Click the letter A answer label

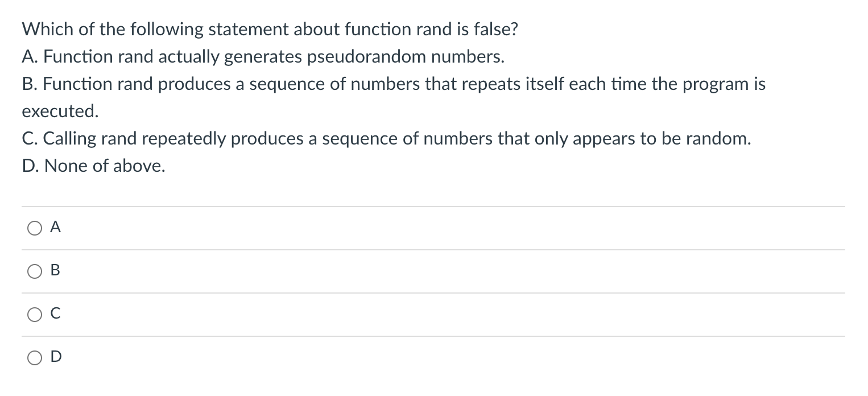55,228
